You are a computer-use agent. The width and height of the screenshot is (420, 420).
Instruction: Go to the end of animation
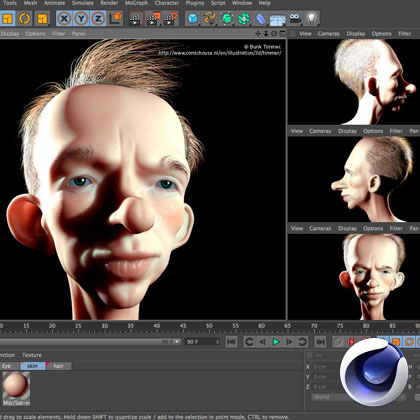(320, 342)
